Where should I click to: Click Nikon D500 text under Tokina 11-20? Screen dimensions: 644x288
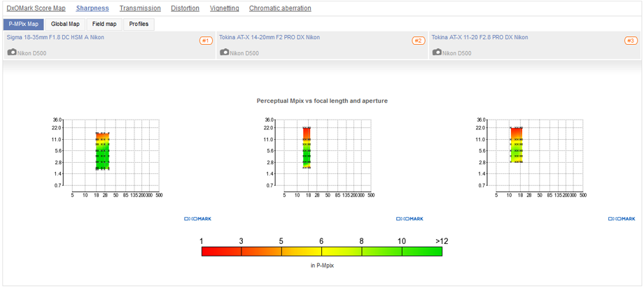coord(456,53)
